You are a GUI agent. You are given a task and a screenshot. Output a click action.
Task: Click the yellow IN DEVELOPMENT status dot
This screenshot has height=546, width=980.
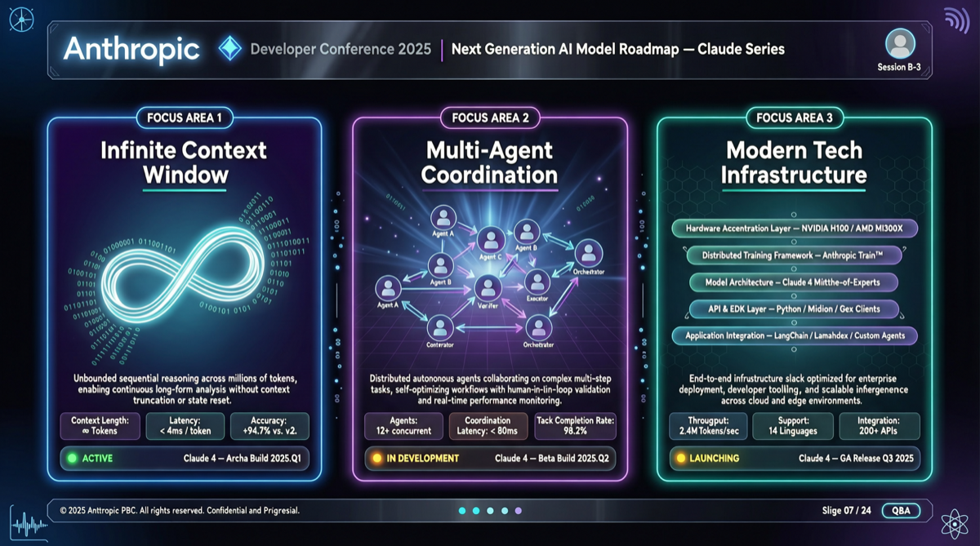pos(376,459)
